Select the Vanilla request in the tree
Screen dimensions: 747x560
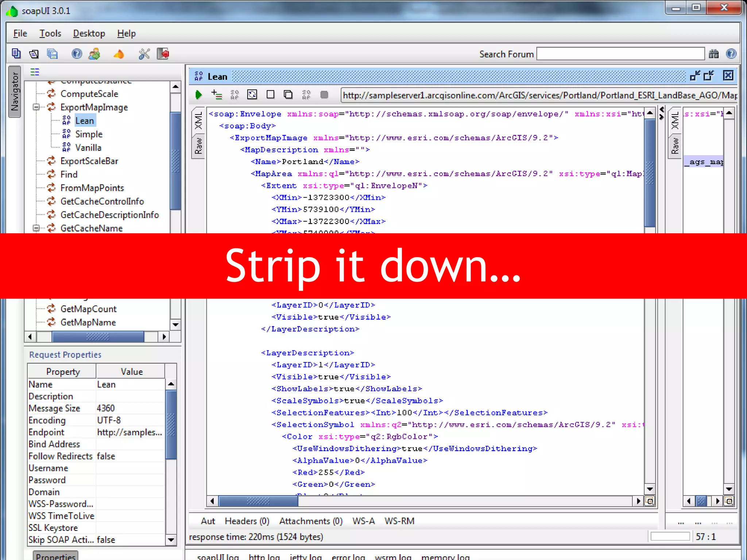pos(88,148)
